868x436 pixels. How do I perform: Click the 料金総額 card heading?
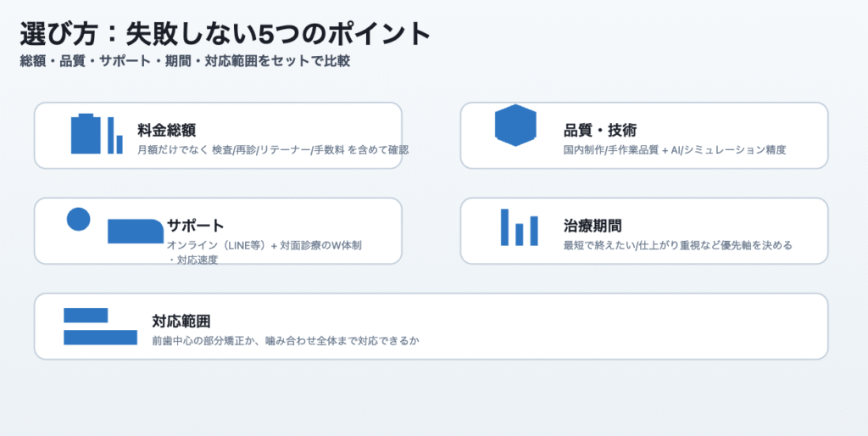click(167, 130)
